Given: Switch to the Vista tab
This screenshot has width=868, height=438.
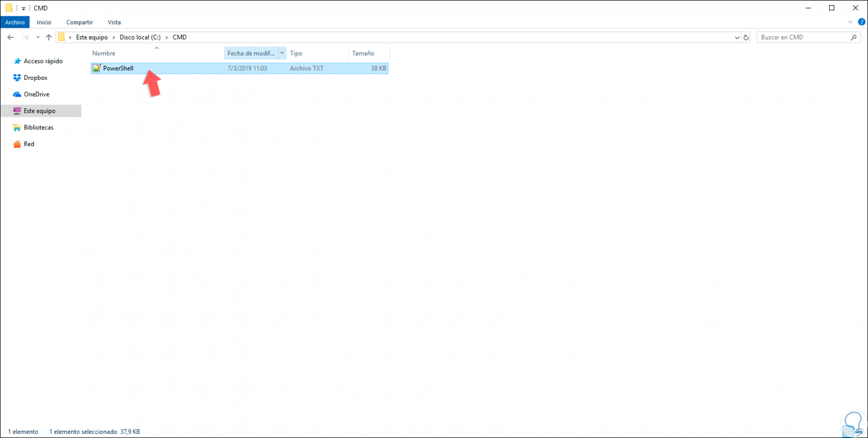Looking at the screenshot, I should pos(114,22).
